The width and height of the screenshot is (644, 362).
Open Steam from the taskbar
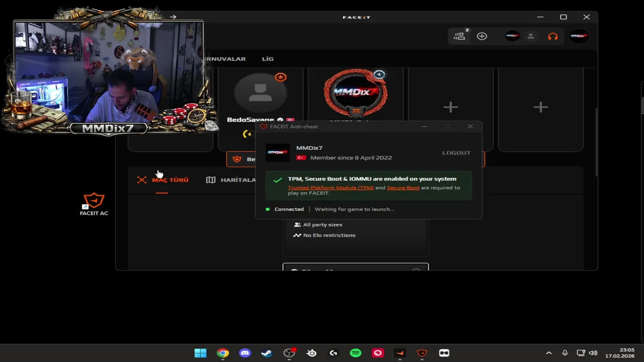click(267, 353)
